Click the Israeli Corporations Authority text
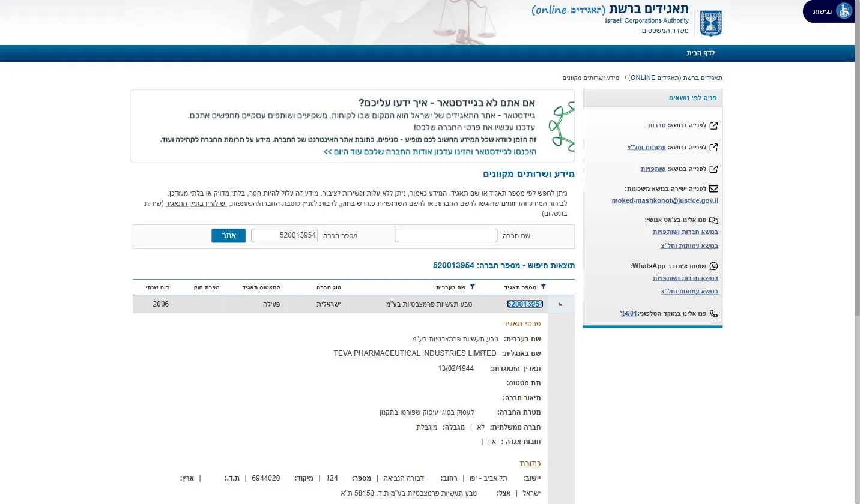 tap(647, 21)
